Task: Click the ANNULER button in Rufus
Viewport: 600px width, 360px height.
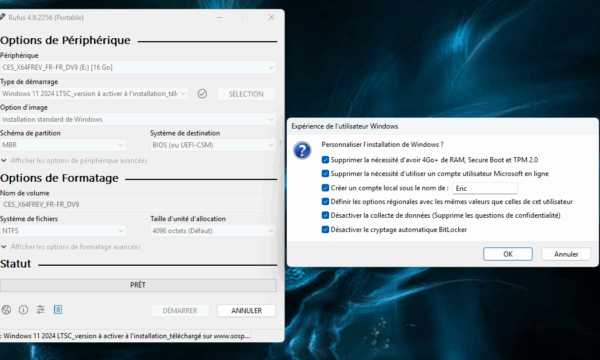Action: point(246,311)
